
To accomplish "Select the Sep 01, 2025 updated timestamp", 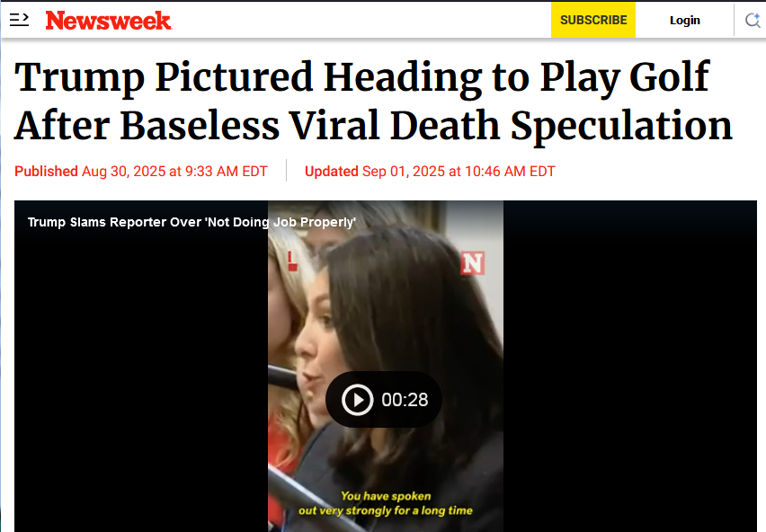I will (459, 172).
